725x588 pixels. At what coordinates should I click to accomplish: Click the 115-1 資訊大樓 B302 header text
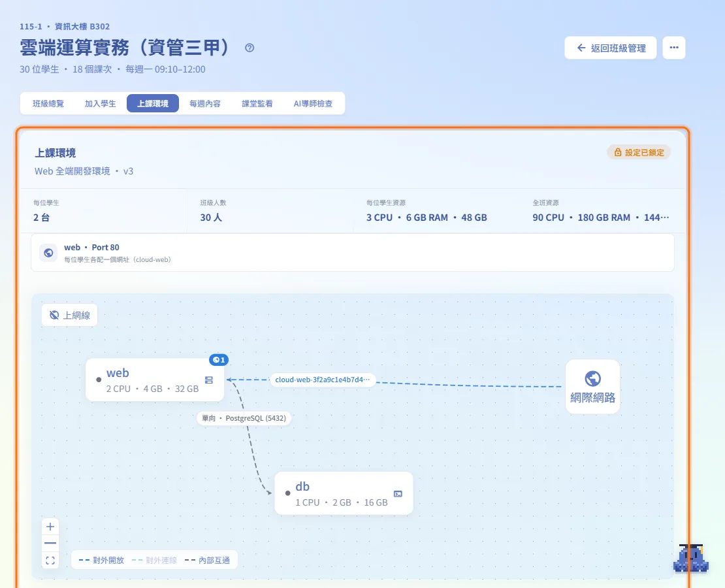[64, 26]
